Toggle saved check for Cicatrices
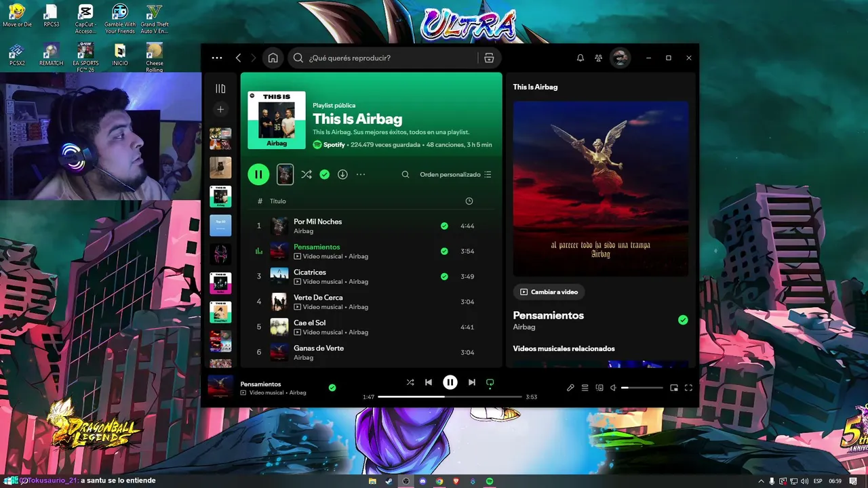Image resolution: width=868 pixels, height=488 pixels. click(444, 277)
